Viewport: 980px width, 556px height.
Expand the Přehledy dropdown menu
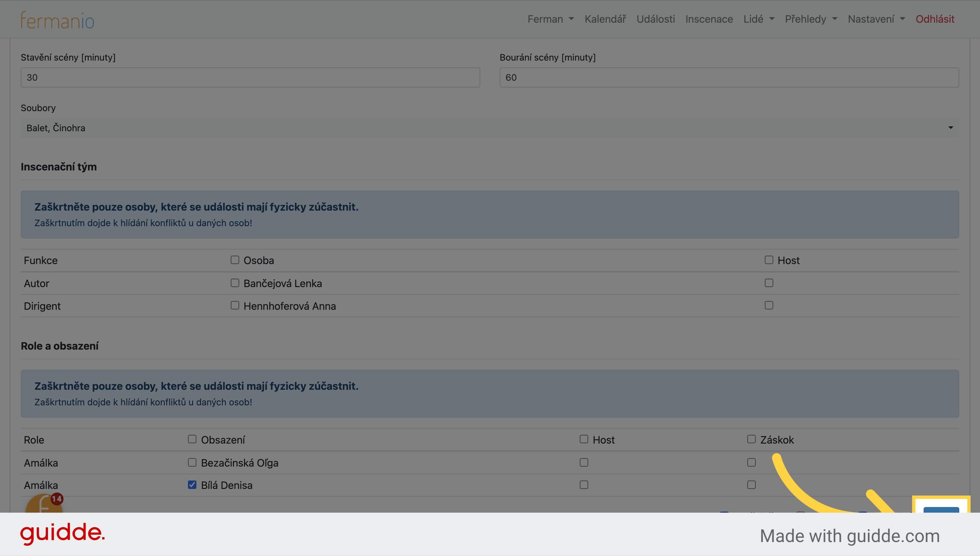pos(811,19)
